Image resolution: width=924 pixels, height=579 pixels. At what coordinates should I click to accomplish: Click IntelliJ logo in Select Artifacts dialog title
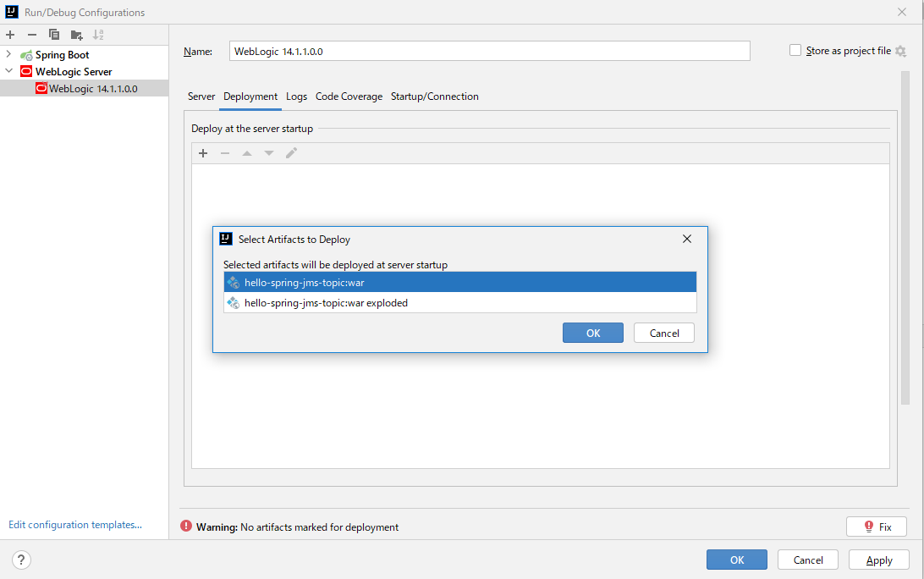click(226, 239)
